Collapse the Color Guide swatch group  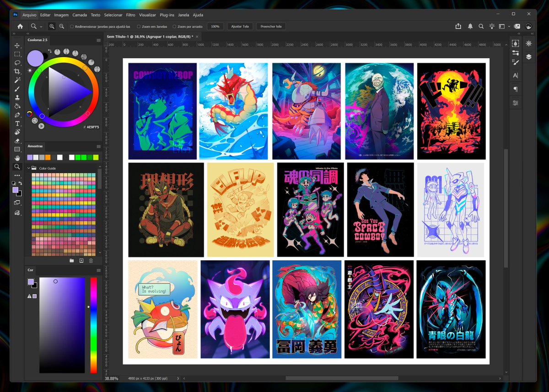point(29,168)
